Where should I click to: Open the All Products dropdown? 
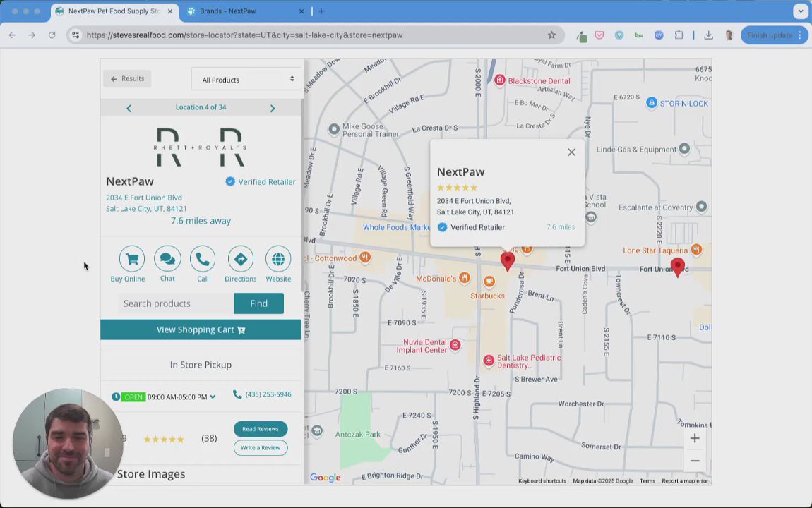[x=246, y=79]
